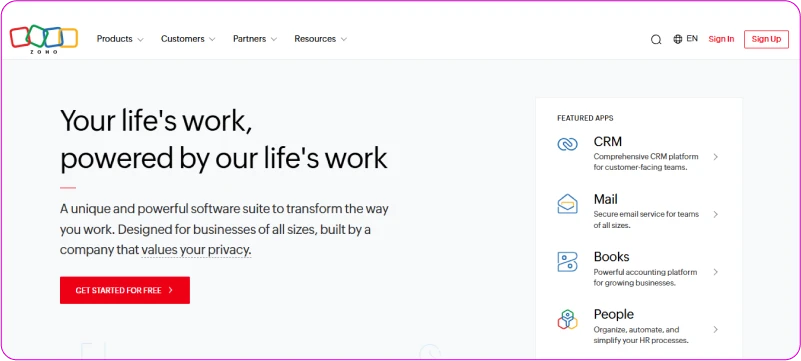The image size is (801, 361).
Task: Click the arrow next to Mail description
Action: coord(716,214)
